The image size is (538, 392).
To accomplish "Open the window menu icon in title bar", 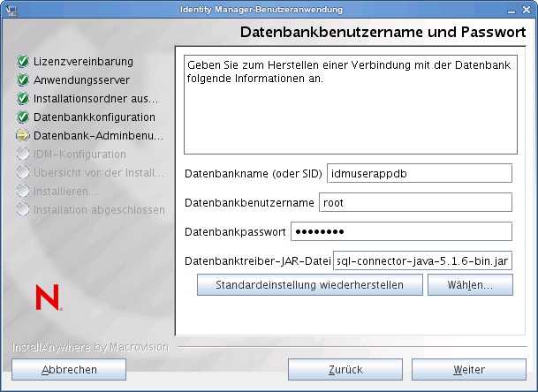I will 11,10.
